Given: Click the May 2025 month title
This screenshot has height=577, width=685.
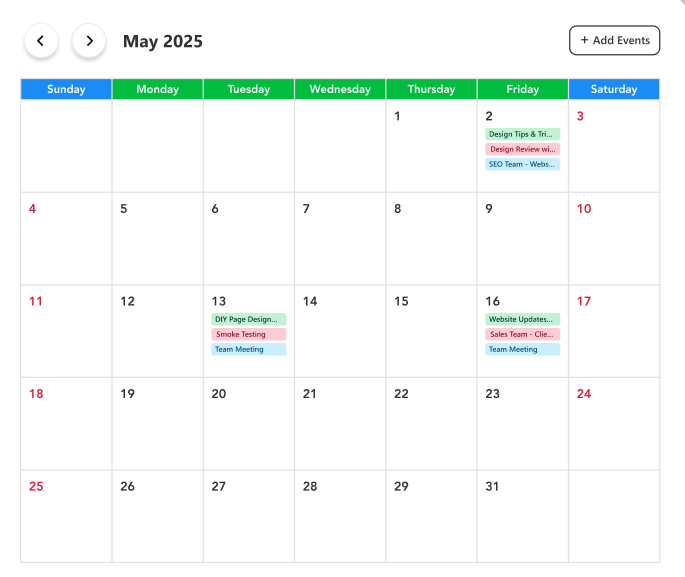Looking at the screenshot, I should 162,41.
